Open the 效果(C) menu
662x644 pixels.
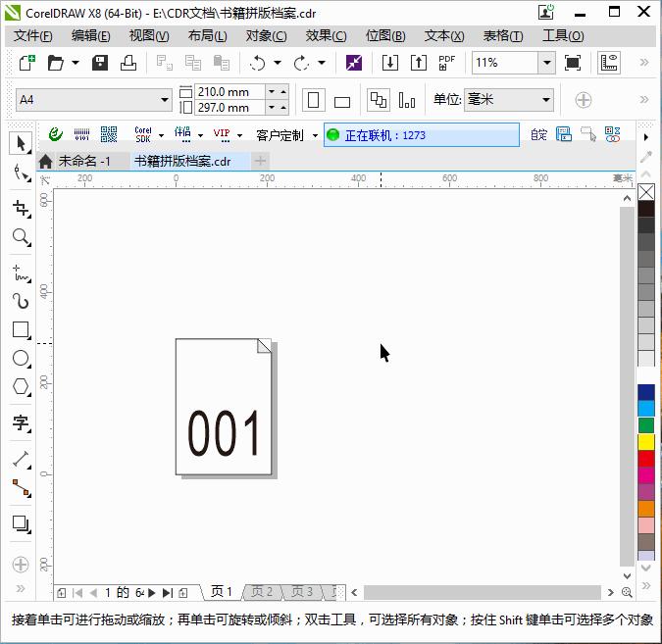326,36
